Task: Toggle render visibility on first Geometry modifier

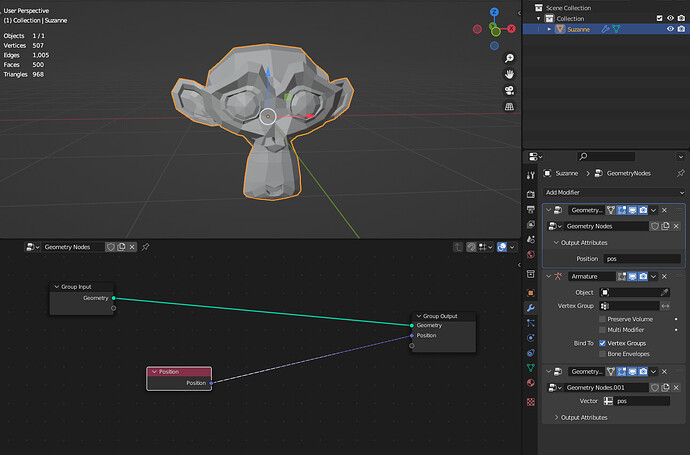Action: coord(643,210)
